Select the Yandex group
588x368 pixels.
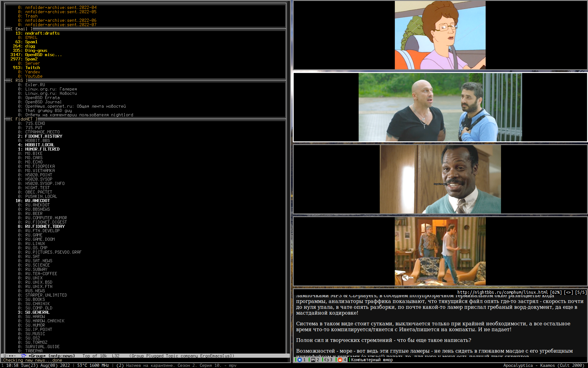(x=32, y=72)
